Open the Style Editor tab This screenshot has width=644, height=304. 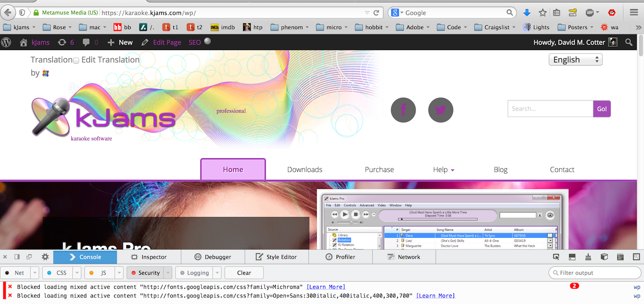coord(276,257)
